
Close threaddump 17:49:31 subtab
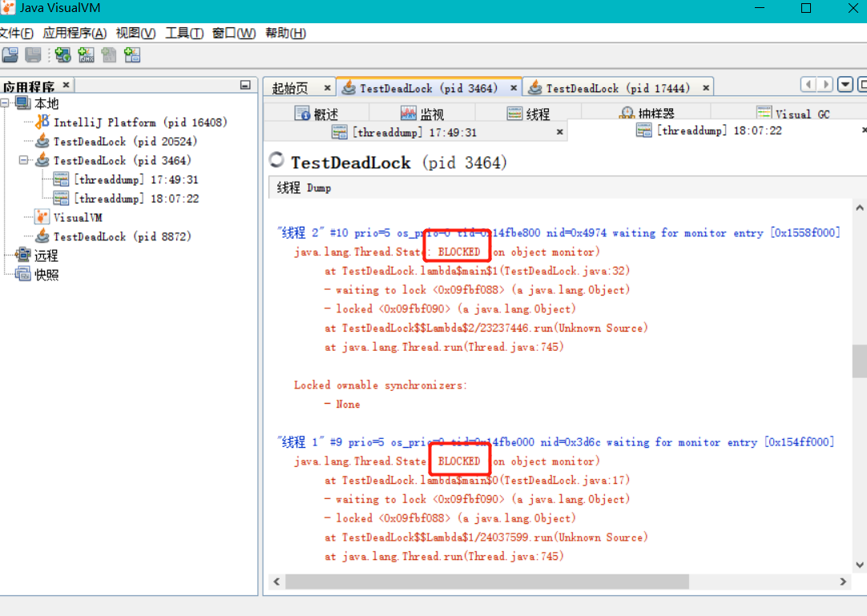(559, 131)
